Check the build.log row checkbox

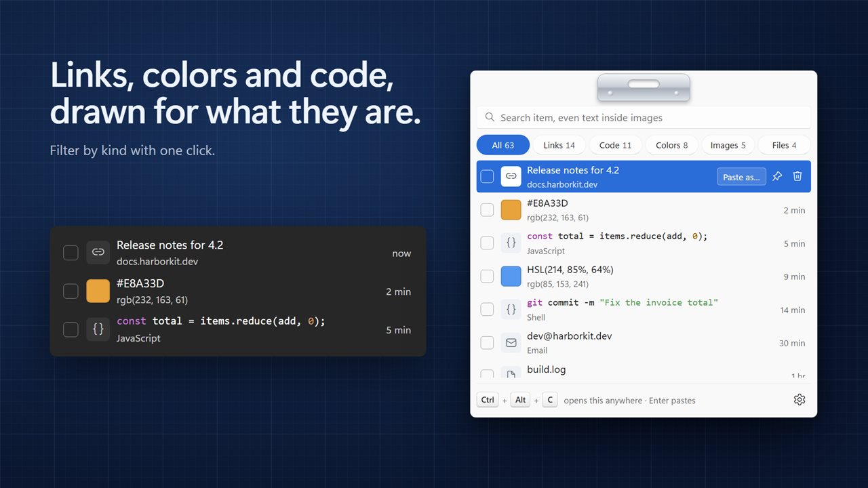487,373
